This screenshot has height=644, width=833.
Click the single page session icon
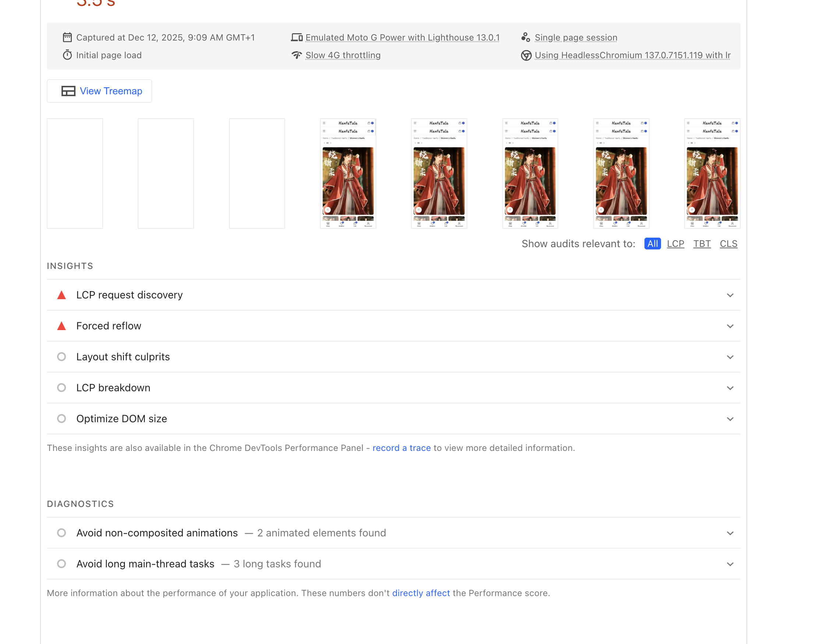pyautogui.click(x=526, y=37)
